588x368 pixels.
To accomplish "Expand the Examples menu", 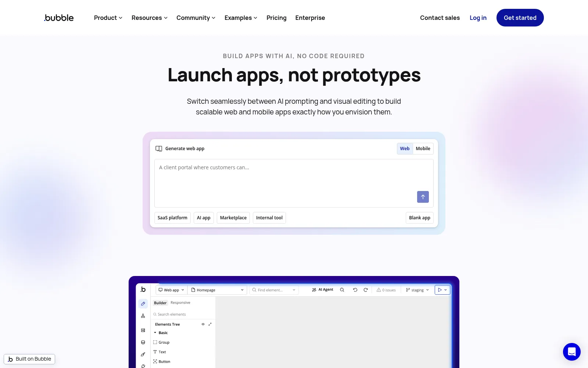I will click(241, 18).
